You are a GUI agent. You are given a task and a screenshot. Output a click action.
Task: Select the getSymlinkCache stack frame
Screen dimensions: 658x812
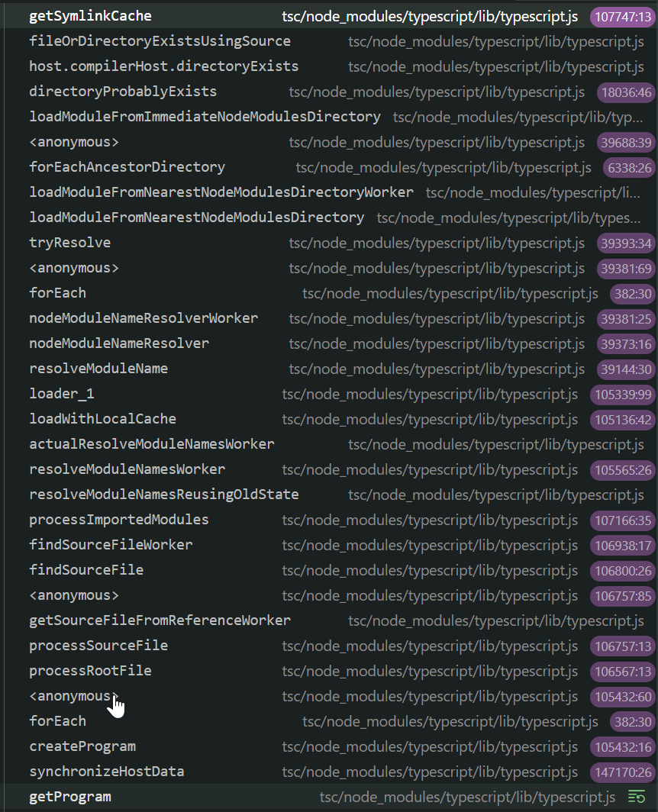pyautogui.click(x=89, y=15)
